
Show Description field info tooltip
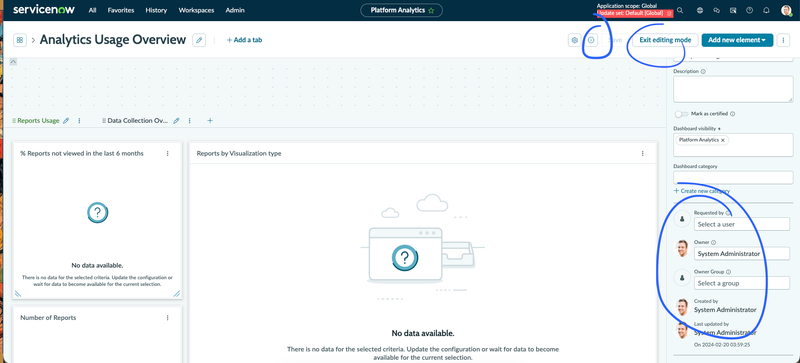pos(704,71)
